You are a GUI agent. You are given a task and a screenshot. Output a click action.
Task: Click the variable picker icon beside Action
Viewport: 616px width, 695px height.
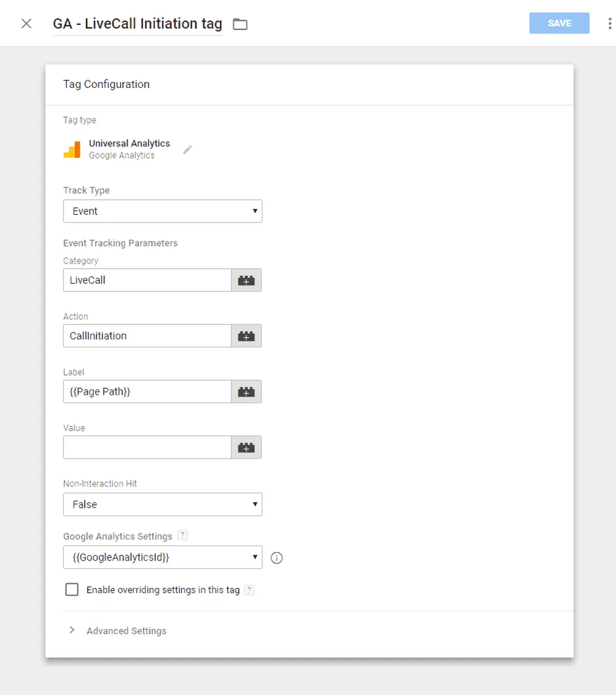(246, 336)
